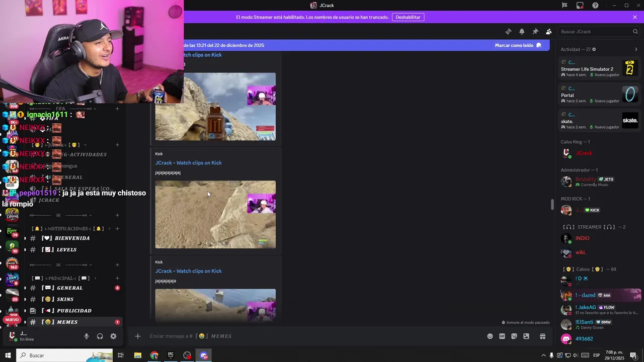
Task: Open the Threads icon in channel header
Action: click(x=508, y=31)
